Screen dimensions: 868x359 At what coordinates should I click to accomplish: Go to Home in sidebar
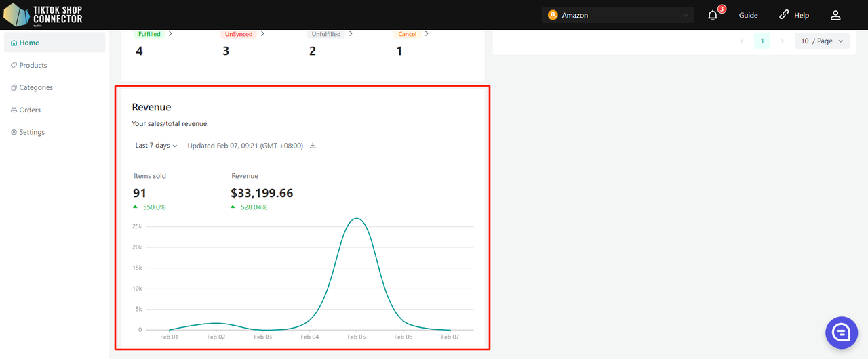pyautogui.click(x=29, y=43)
